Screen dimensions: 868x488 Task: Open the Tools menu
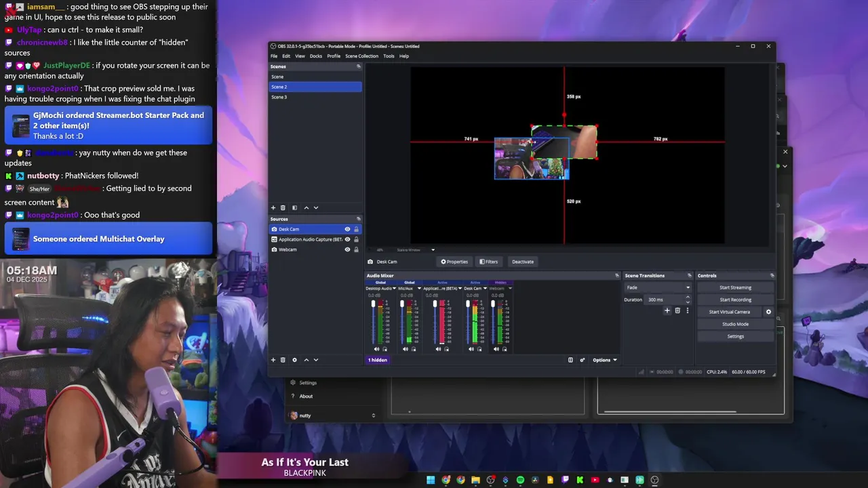coord(389,56)
